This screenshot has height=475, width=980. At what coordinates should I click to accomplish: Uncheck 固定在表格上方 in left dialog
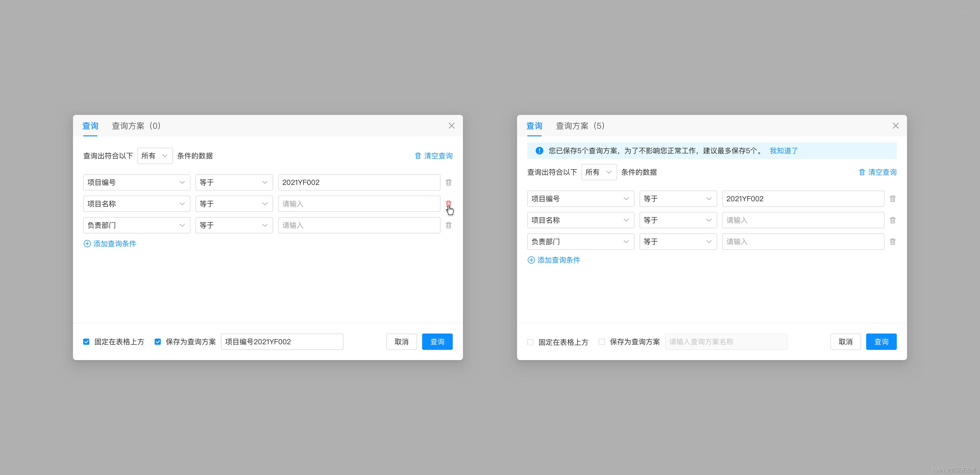(x=86, y=342)
